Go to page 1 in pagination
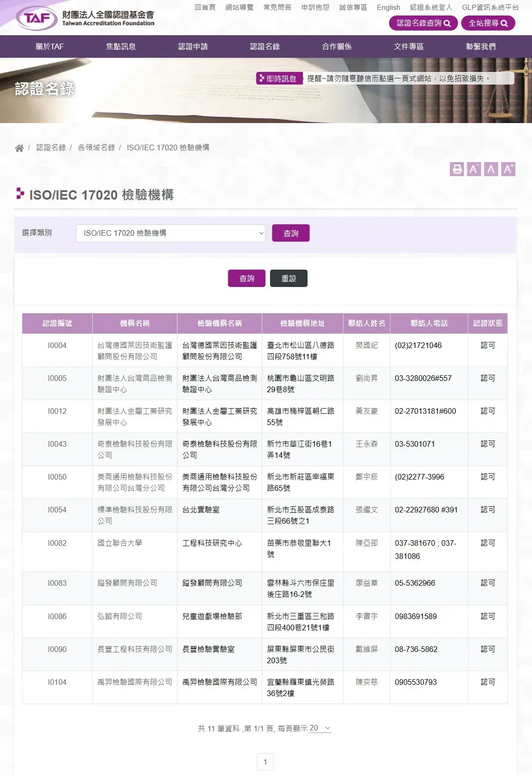 point(265,762)
